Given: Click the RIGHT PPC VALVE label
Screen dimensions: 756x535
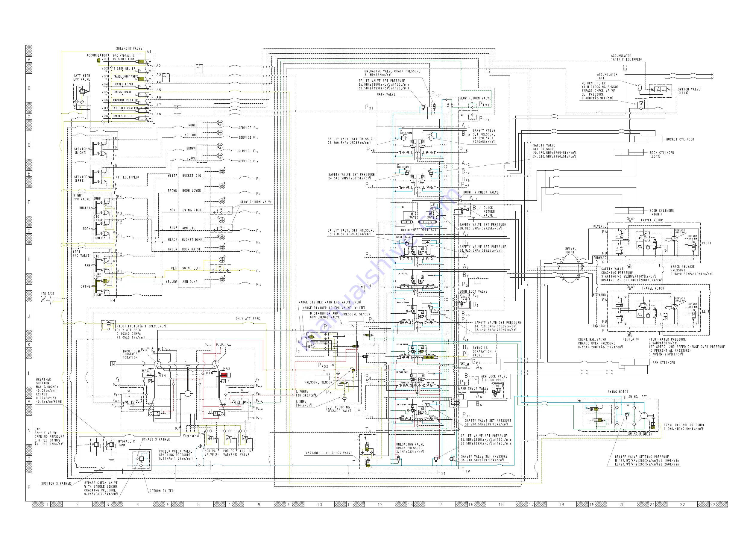Looking at the screenshot, I should pyautogui.click(x=82, y=197).
